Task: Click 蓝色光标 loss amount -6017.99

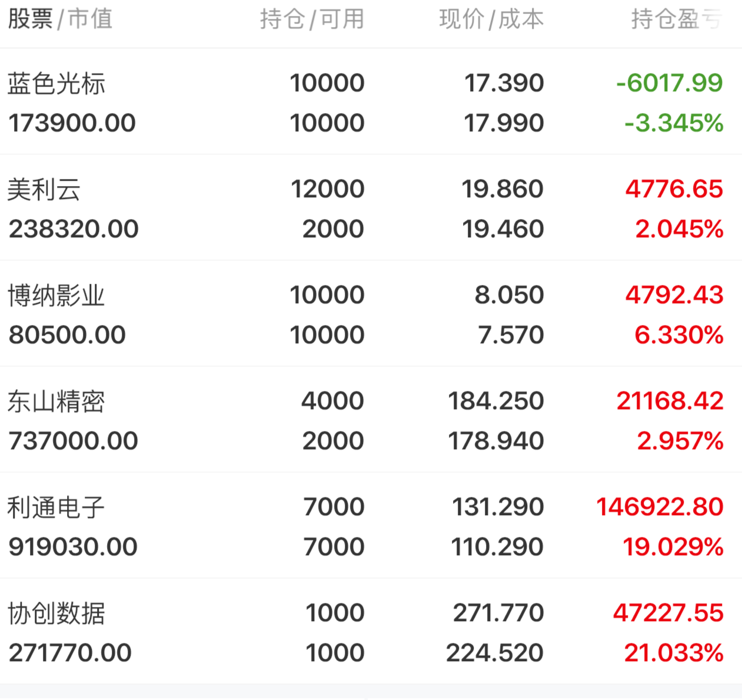Action: 669,83
